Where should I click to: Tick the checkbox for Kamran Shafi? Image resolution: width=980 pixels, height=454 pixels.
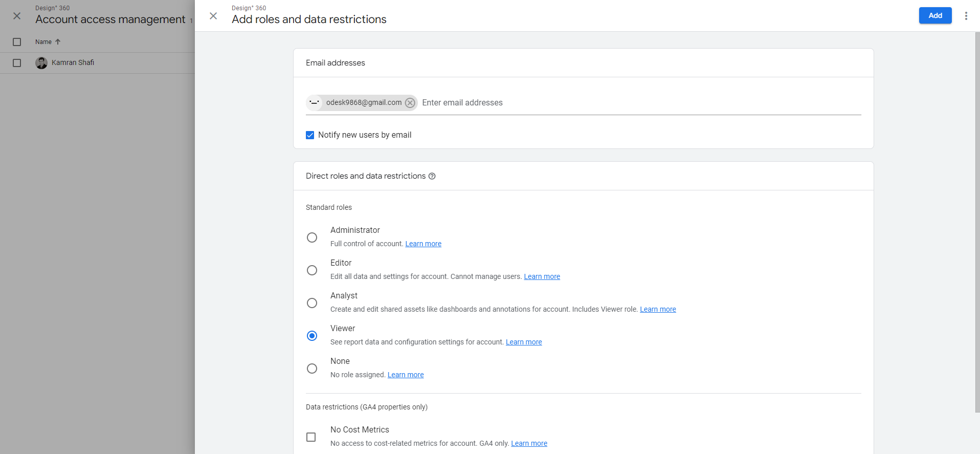point(17,63)
